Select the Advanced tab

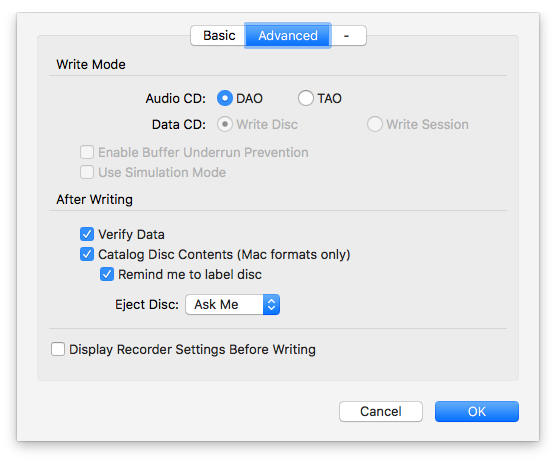click(288, 35)
